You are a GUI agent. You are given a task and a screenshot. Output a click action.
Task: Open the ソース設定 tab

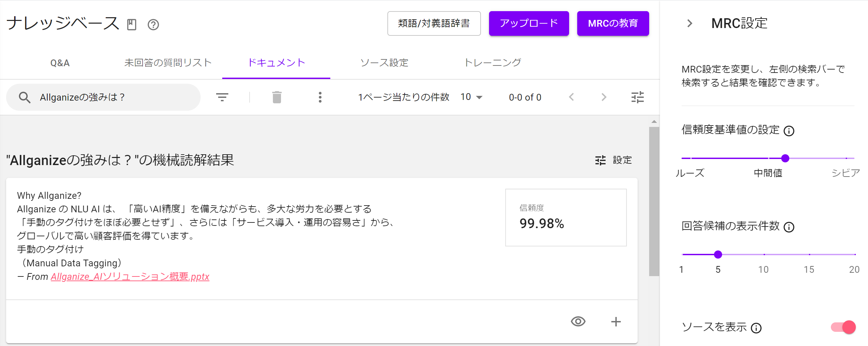pos(384,63)
